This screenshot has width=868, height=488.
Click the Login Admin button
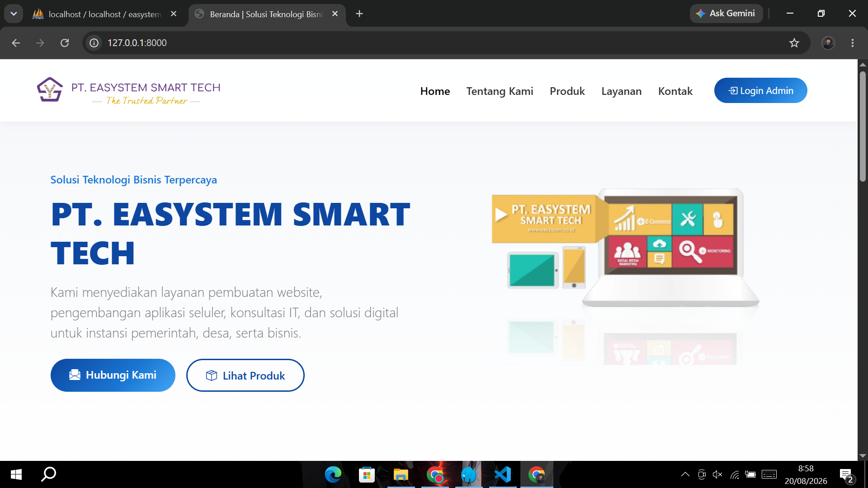(x=760, y=90)
